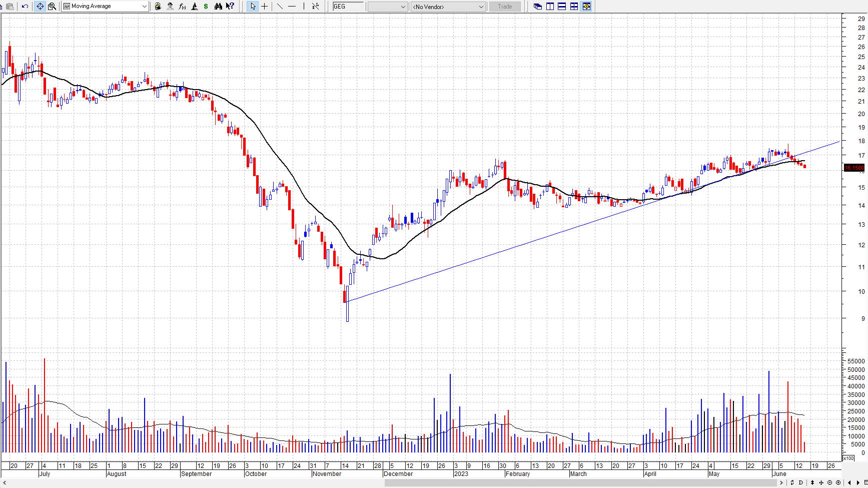
Task: Select the horizontal line drawing tool
Action: (292, 7)
